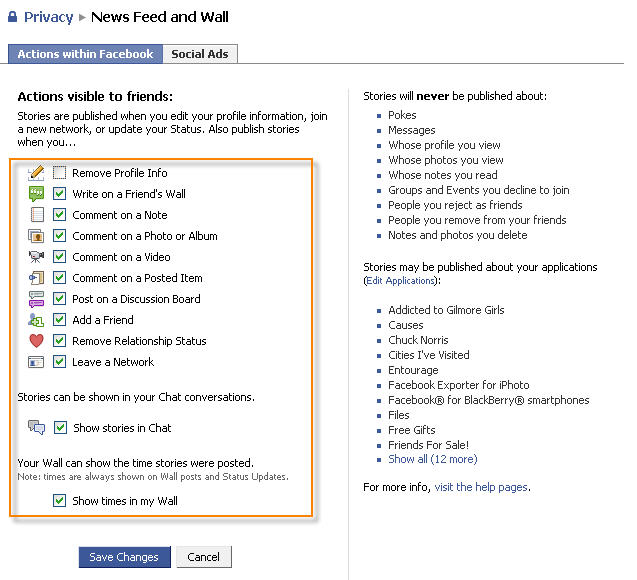Click the Add a Friend person icon

36,320
